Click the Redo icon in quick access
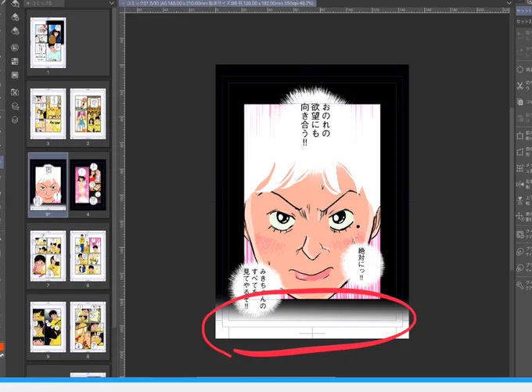 point(520,52)
